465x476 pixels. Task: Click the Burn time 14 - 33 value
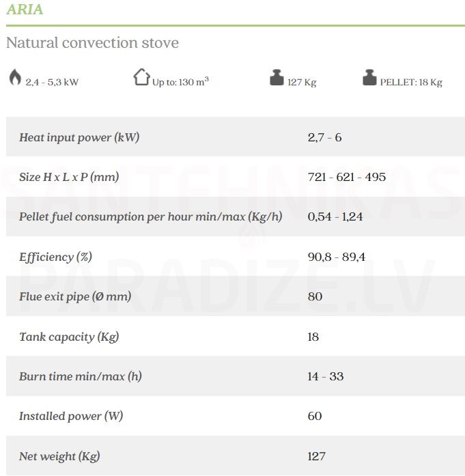pyautogui.click(x=326, y=376)
